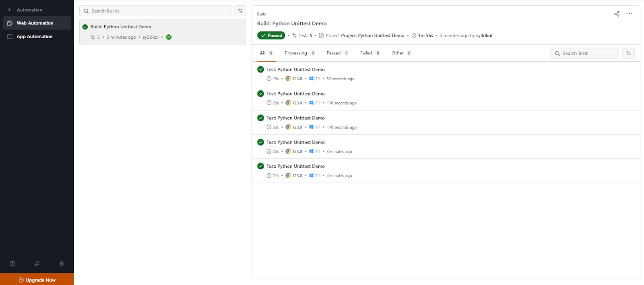Open the builds filter icon
The width and height of the screenshot is (644, 285).
[240, 11]
